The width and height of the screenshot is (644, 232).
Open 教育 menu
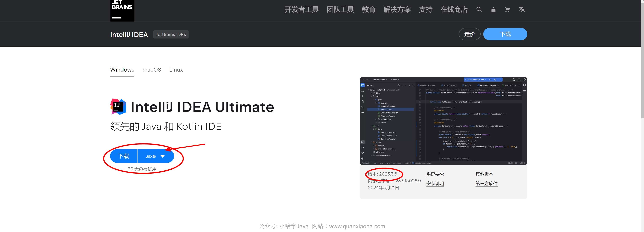[x=369, y=9]
